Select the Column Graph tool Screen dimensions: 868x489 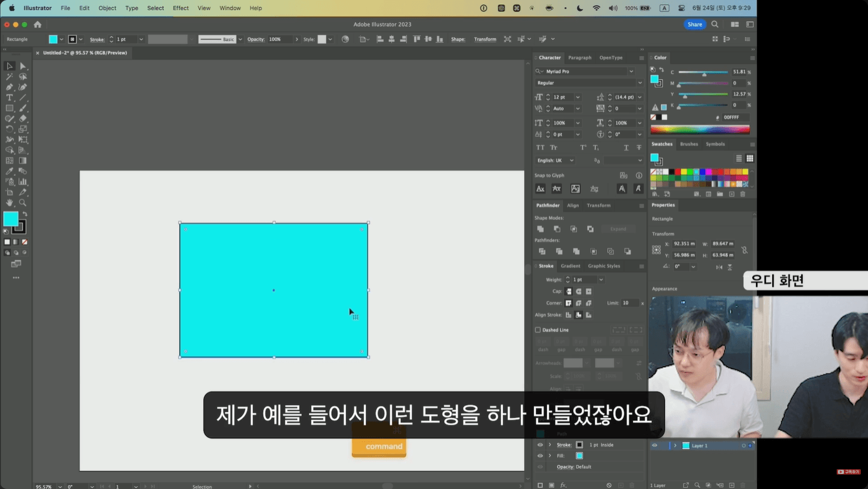pyautogui.click(x=23, y=181)
